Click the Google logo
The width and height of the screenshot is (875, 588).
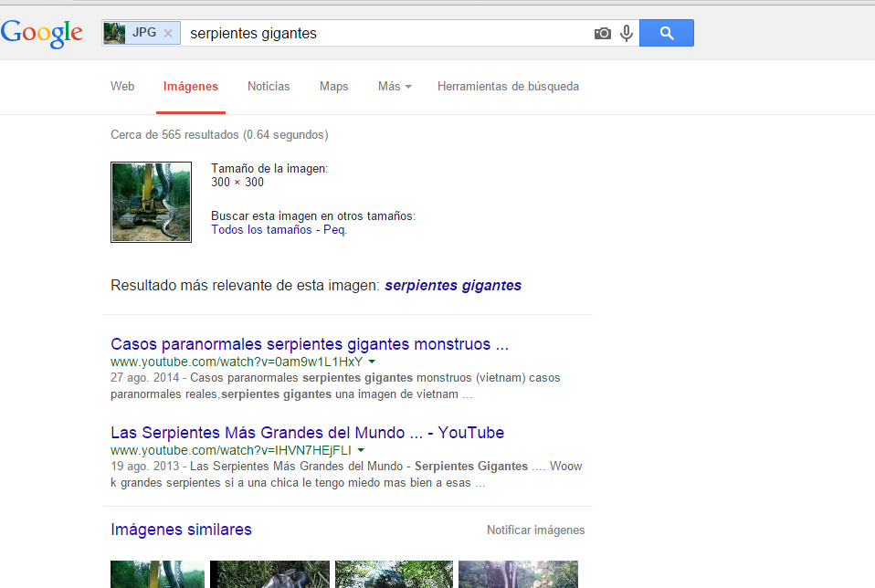42,34
